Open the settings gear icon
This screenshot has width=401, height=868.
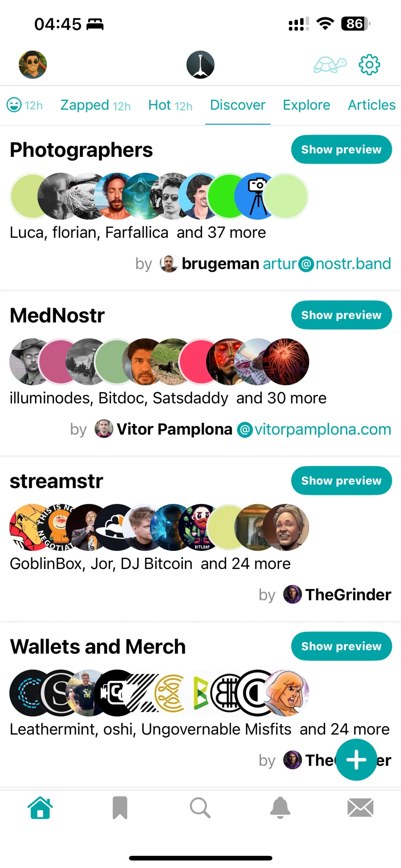point(369,64)
